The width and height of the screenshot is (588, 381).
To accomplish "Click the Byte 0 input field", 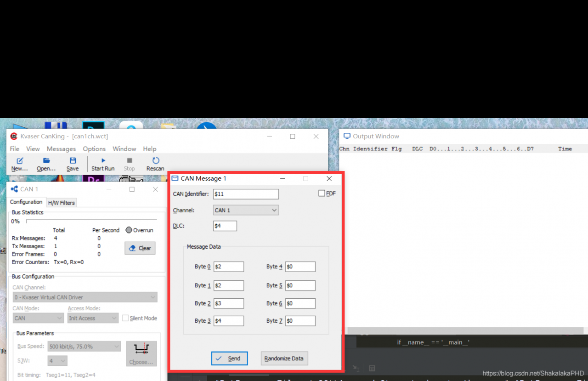I will [228, 267].
